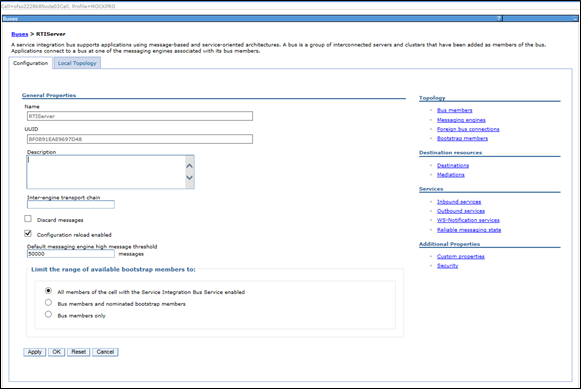The width and height of the screenshot is (581, 389).
Task: Minimize the Buses panel using dash icon
Action: 575,19
